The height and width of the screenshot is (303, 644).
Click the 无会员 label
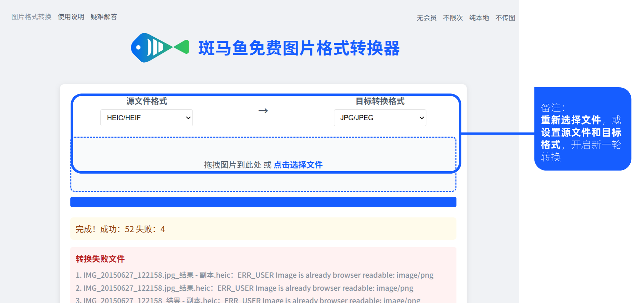pyautogui.click(x=427, y=18)
